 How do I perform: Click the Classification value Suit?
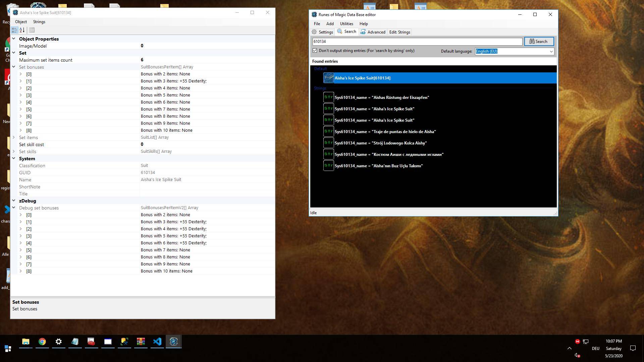point(144,166)
